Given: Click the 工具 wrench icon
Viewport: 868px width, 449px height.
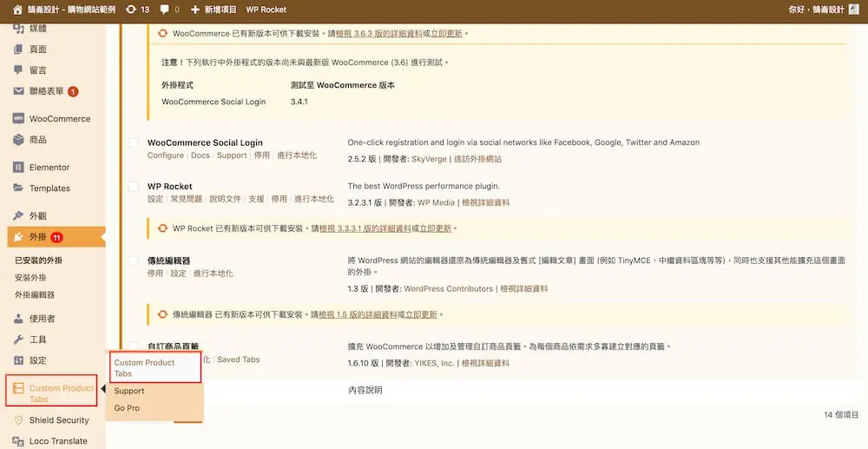Looking at the screenshot, I should tap(18, 340).
